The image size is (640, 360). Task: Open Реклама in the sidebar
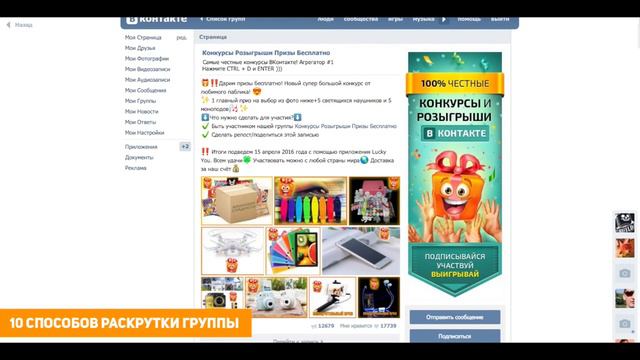tap(136, 168)
